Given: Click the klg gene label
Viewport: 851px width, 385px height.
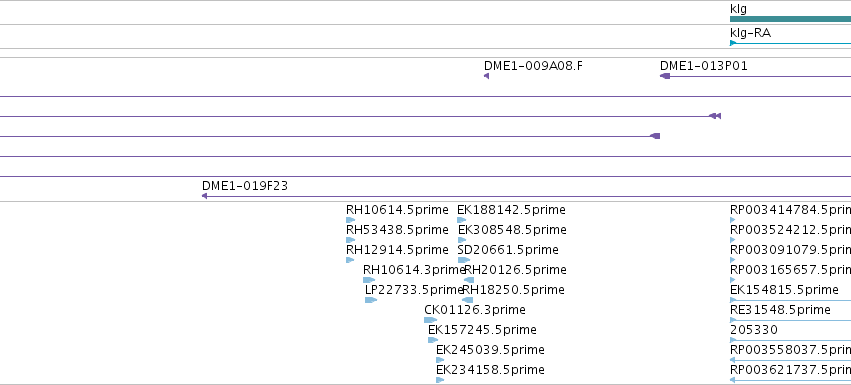Looking at the screenshot, I should pyautogui.click(x=739, y=9).
